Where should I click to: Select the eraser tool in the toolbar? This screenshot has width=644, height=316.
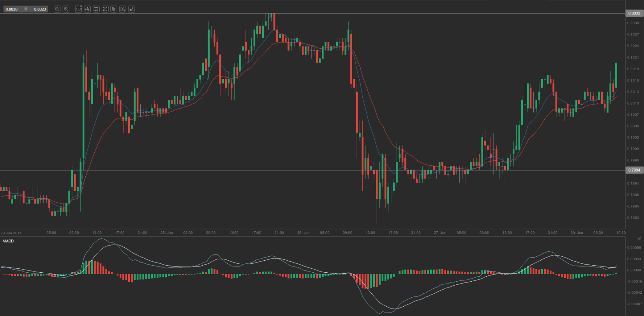pos(132,9)
